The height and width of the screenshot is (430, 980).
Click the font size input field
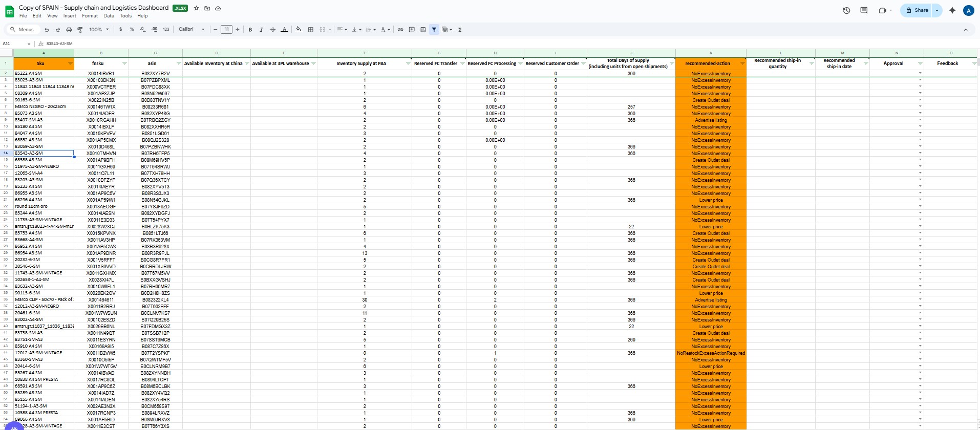[x=226, y=30]
